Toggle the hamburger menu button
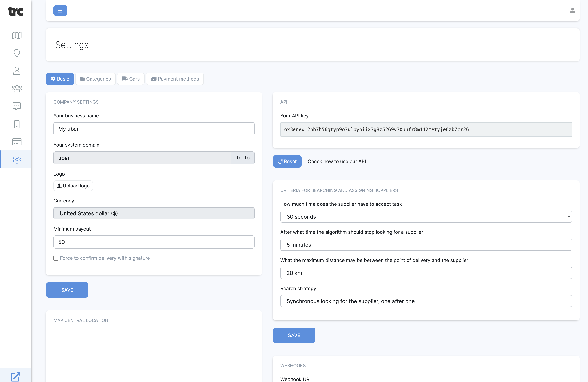Screen dimensions: 588x382 click(x=60, y=11)
